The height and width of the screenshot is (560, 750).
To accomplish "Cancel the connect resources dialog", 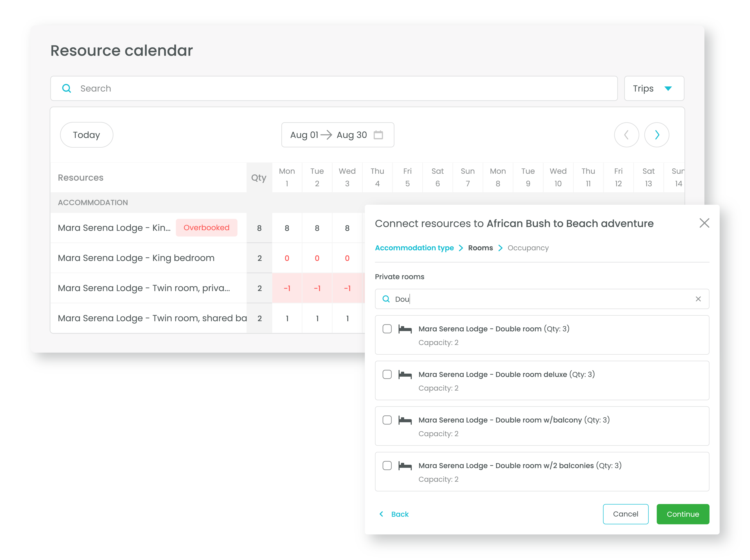I will coord(625,514).
